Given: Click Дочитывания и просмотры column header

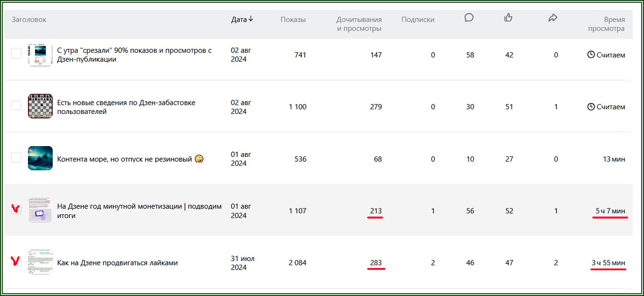Looking at the screenshot, I should click(x=359, y=24).
